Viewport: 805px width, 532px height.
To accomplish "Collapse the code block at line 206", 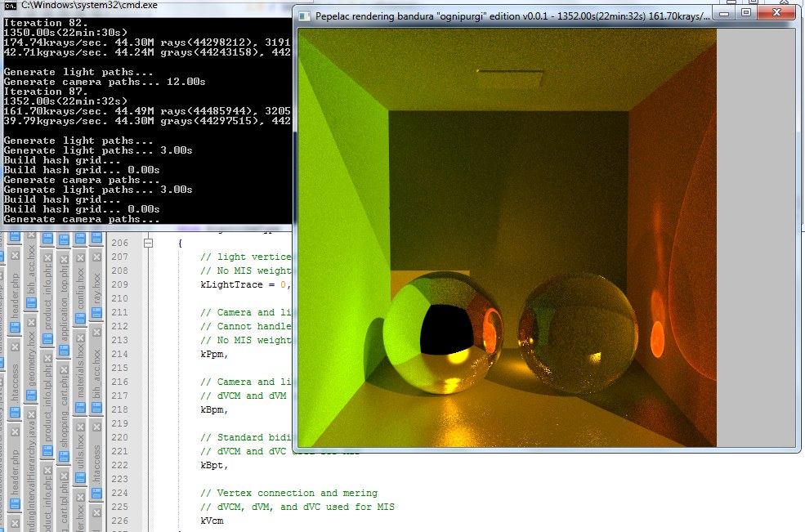I will 149,244.
